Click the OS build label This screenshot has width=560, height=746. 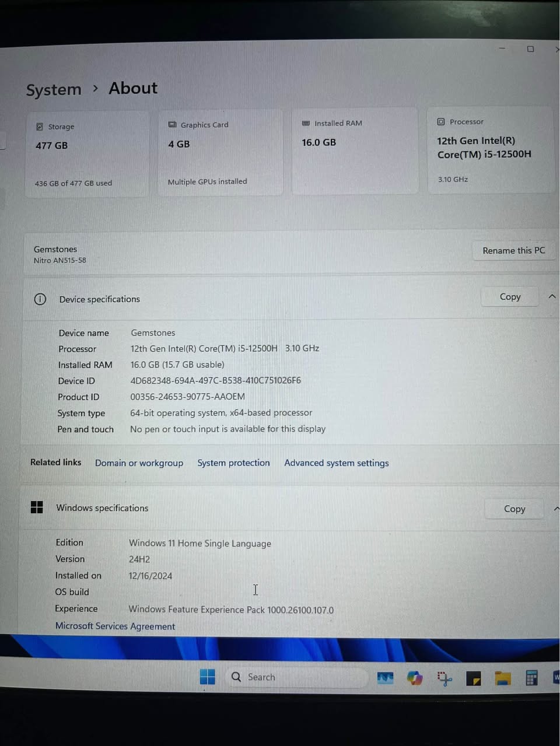tap(72, 592)
